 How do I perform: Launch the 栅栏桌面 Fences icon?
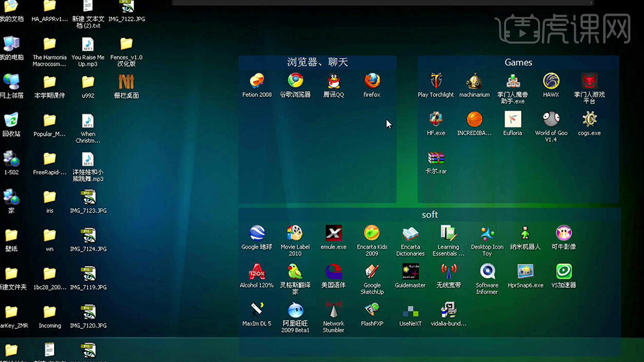coord(126,82)
